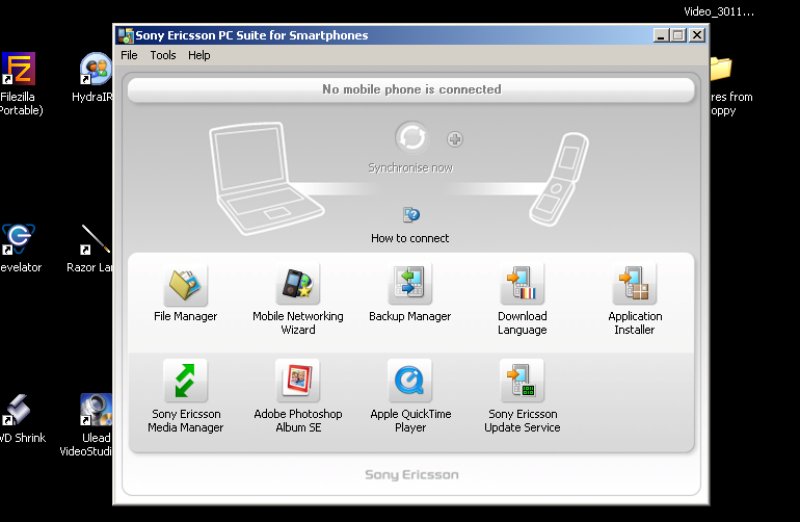Select the DVD Shrink desktop icon
The height and width of the screenshot is (522, 800).
pyautogui.click(x=17, y=410)
